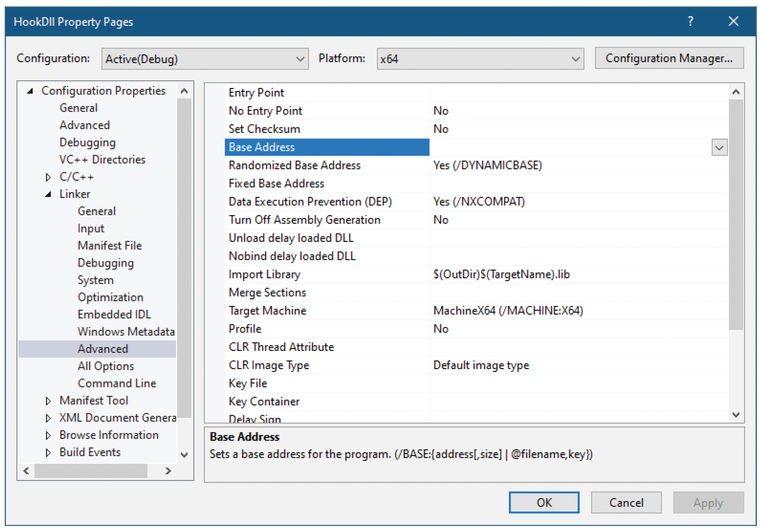Open the Platform x64 dropdown

pos(480,59)
